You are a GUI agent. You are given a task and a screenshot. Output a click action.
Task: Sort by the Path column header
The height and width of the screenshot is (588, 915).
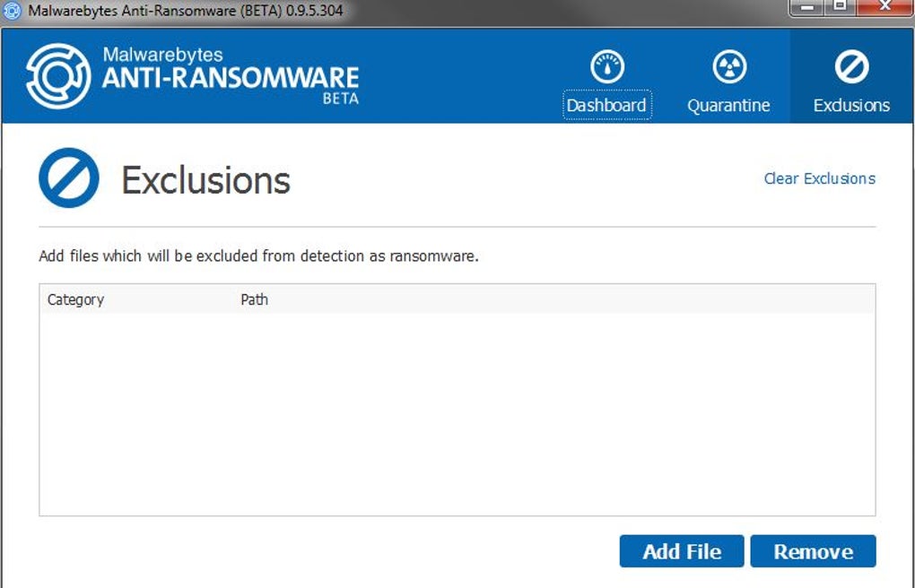click(x=254, y=299)
